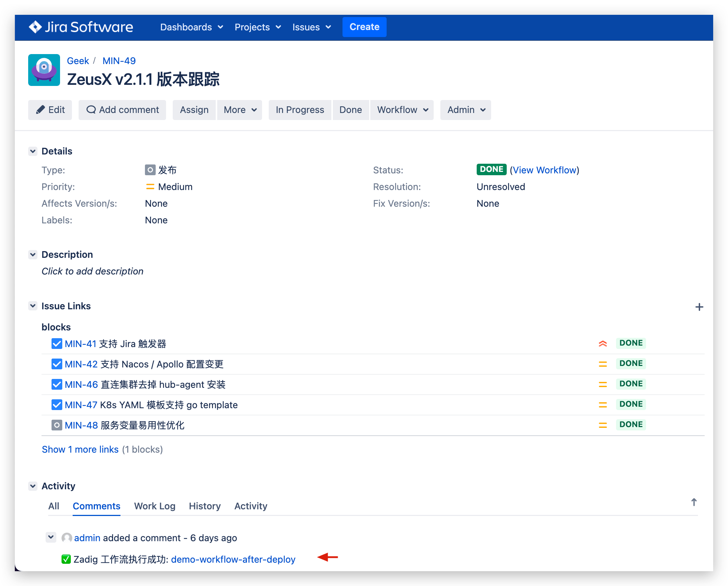Click the Jira Software logo
The height and width of the screenshot is (586, 728).
(81, 27)
